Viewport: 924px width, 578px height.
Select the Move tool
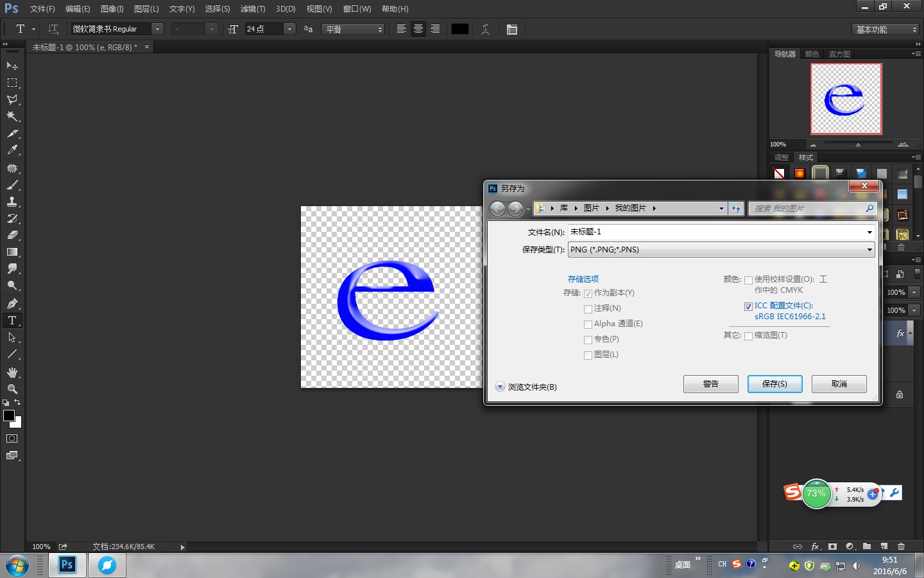point(12,66)
